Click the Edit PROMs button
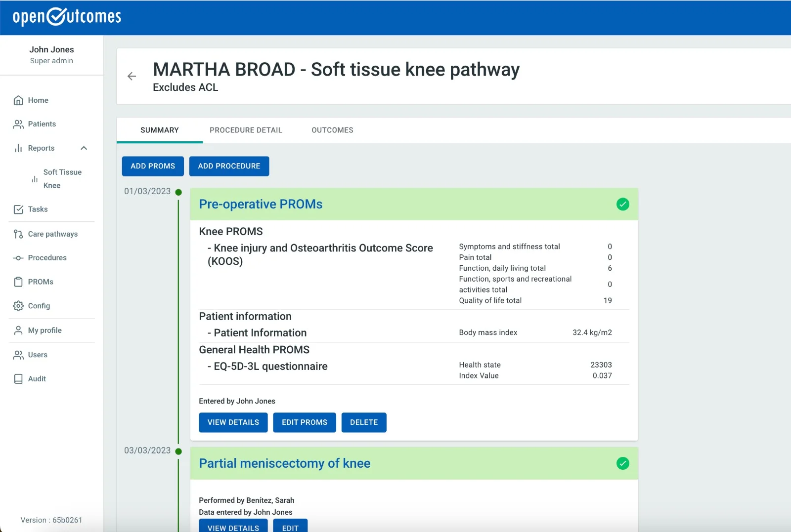The width and height of the screenshot is (791, 532). pos(305,422)
